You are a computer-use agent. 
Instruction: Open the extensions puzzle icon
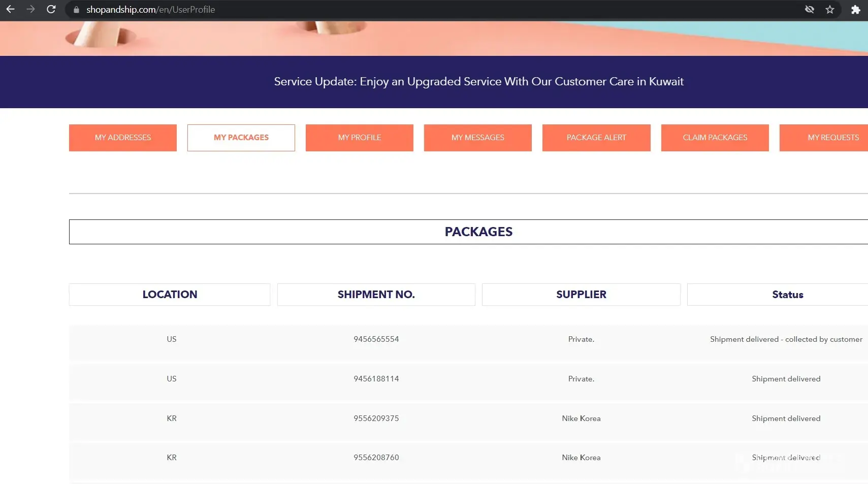(855, 10)
